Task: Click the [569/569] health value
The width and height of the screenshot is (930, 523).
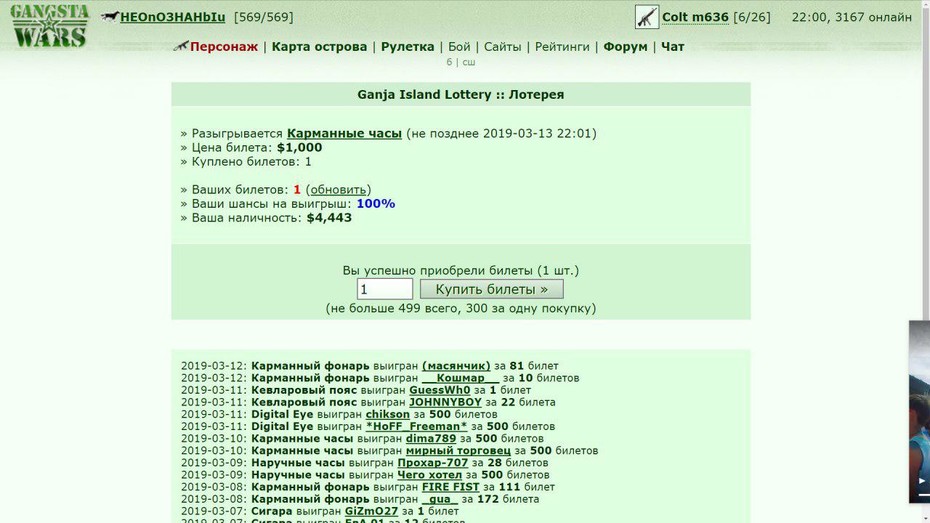Action: pos(264,17)
